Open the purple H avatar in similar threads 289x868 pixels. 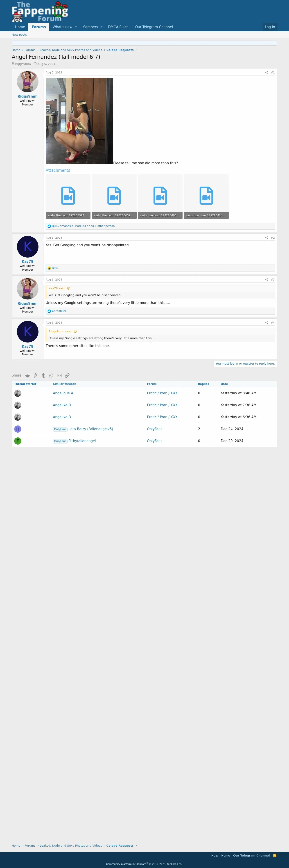click(x=18, y=429)
